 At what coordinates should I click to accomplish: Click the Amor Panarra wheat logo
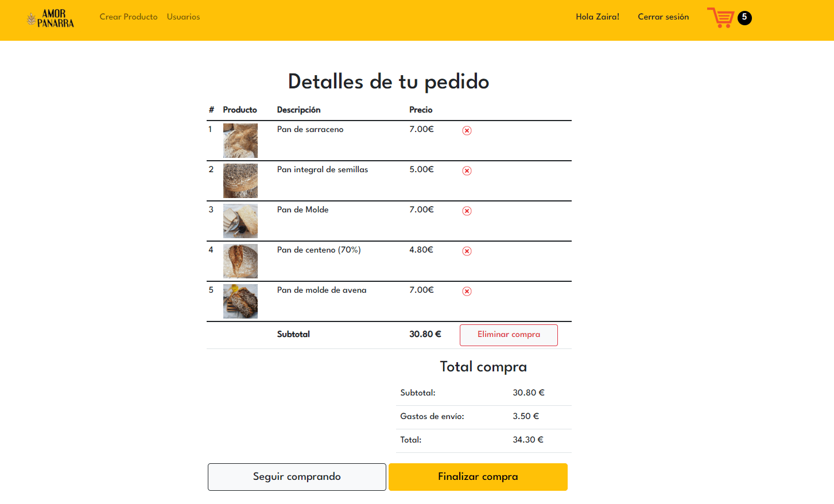[50, 18]
